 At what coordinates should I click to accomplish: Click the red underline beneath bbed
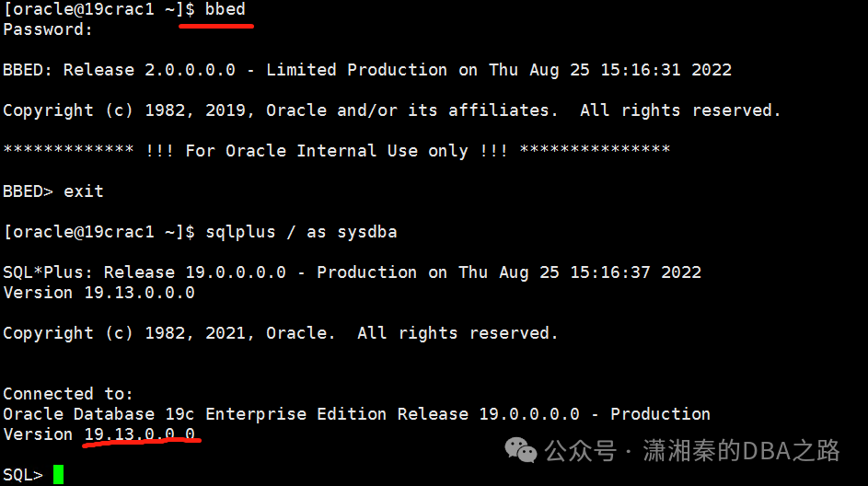click(216, 26)
